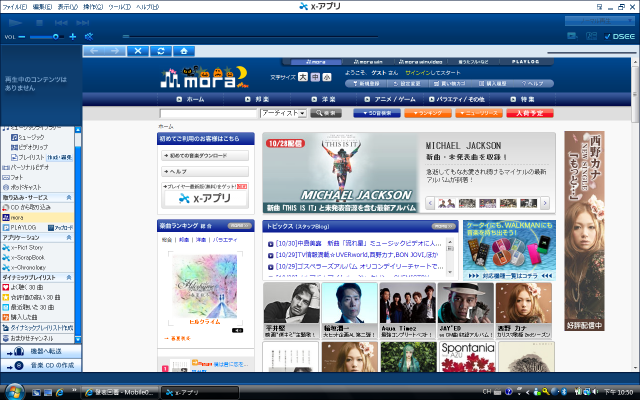Viewport: 640px width, 400px height.
Task: Click the 機器へ転送 button
Action: [x=41, y=351]
